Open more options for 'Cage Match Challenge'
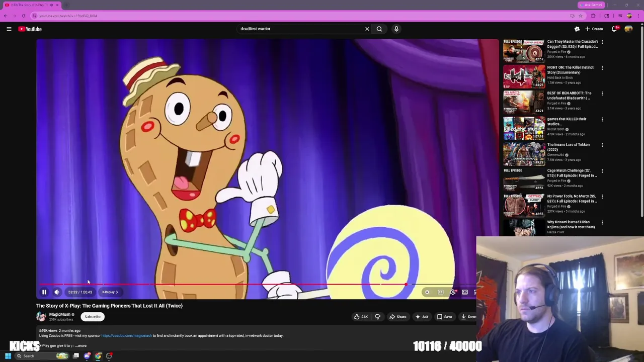 pos(602,171)
